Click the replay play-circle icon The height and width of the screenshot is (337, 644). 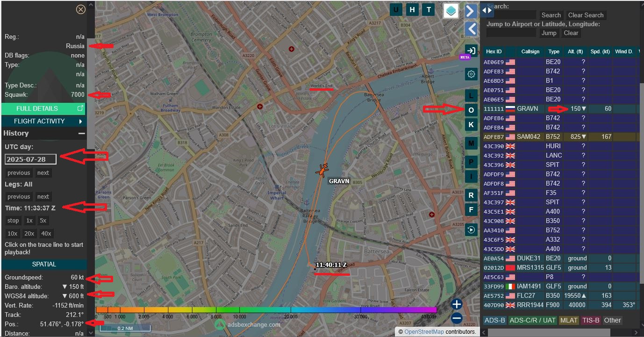point(471,229)
